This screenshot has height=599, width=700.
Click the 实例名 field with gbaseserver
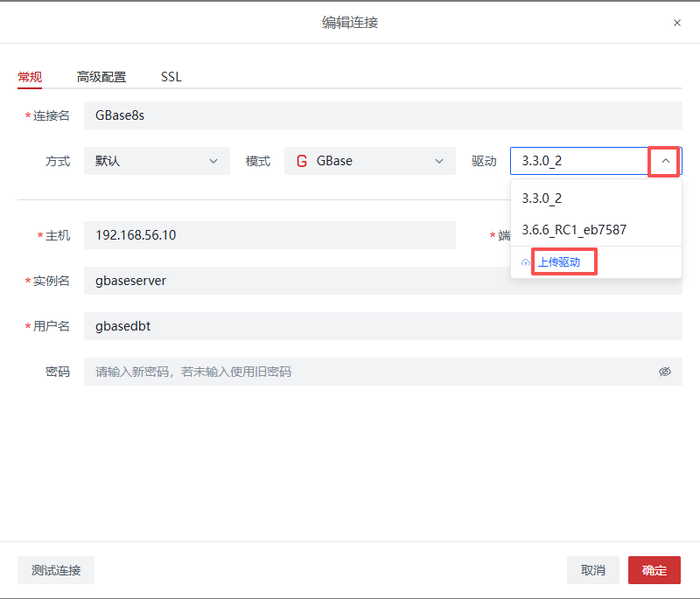click(x=383, y=281)
